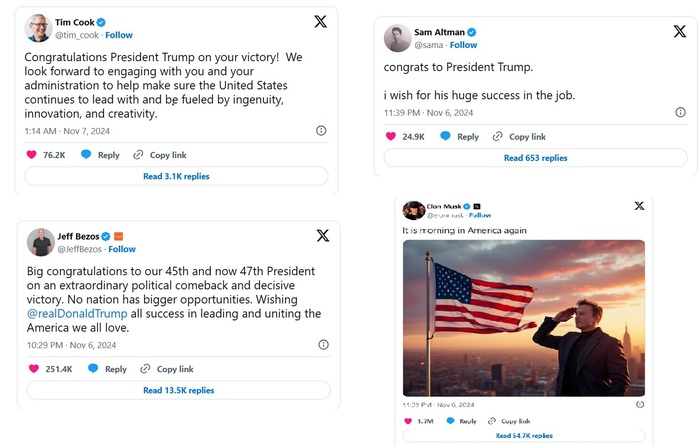Copy link of Sam Altman's tweet
Image resolution: width=698 pixels, height=446 pixels.
(519, 137)
